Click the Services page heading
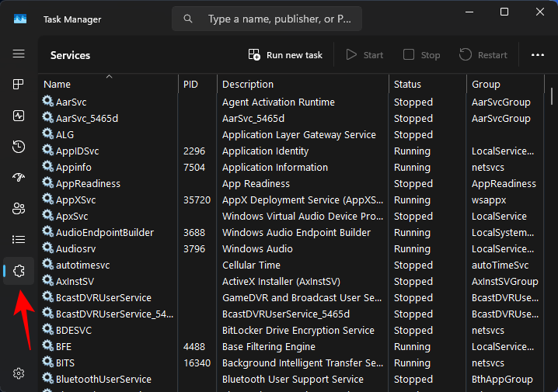 (70, 55)
